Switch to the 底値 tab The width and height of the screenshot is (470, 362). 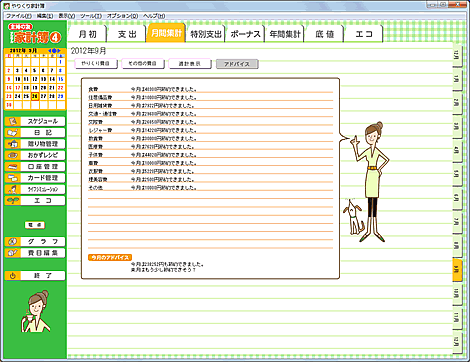click(324, 34)
